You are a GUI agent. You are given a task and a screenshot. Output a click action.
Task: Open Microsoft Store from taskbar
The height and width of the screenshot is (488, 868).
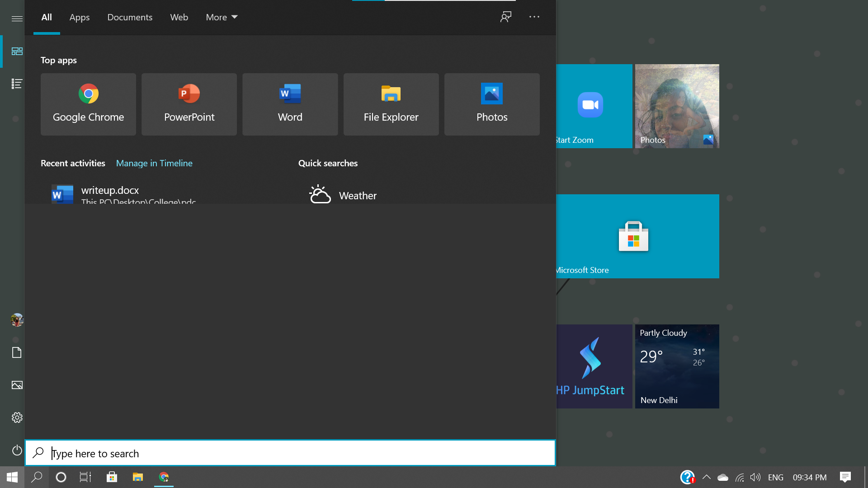(x=112, y=477)
